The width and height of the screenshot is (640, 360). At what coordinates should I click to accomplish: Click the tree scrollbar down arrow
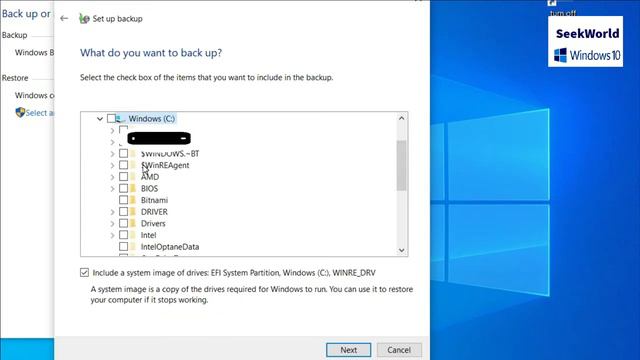pos(401,250)
